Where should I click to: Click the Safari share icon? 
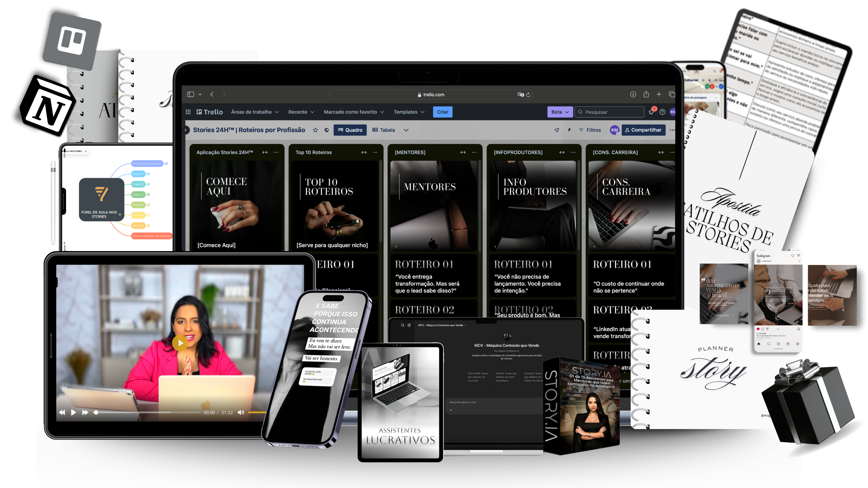(x=646, y=94)
